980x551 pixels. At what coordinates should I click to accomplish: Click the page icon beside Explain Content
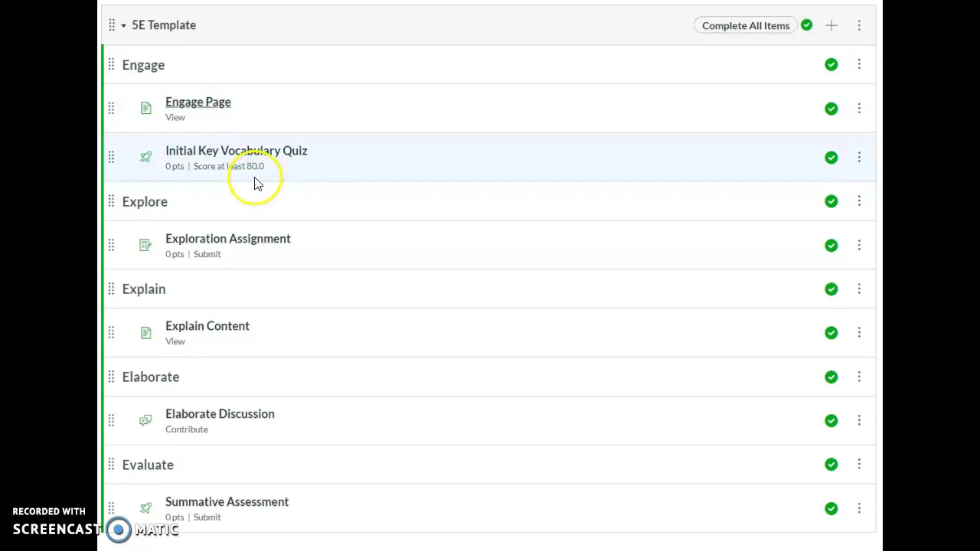tap(145, 332)
